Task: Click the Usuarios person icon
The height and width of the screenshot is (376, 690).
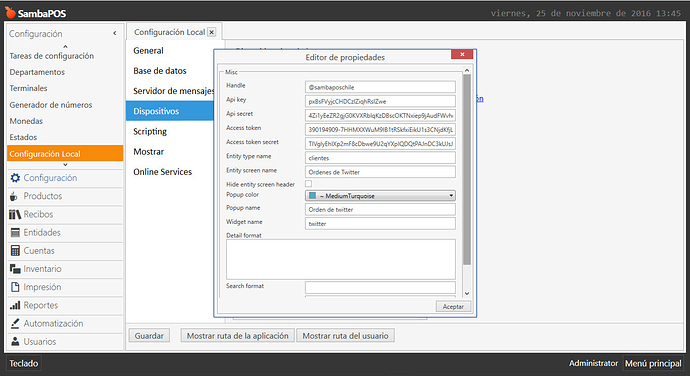Action: 15,341
